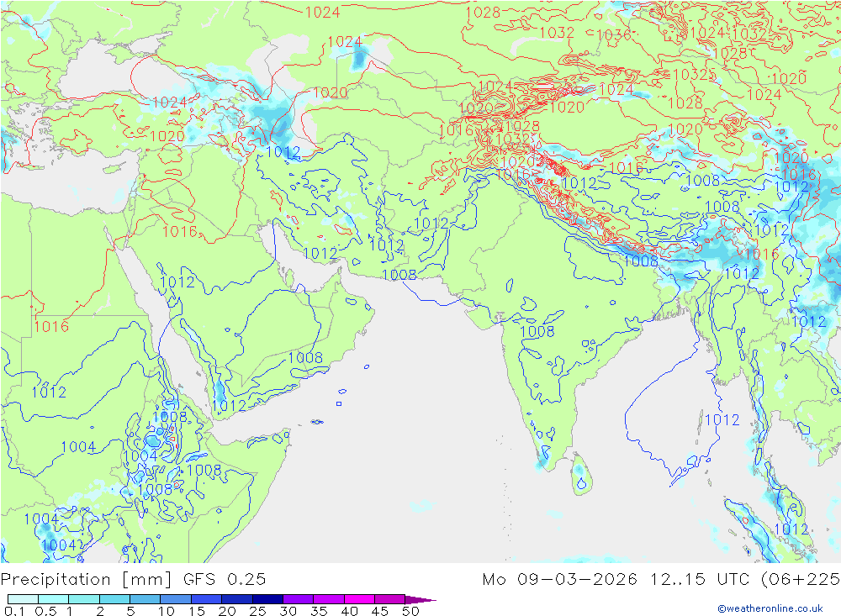Select the 30–35 mm violet legend swatch

(298, 599)
